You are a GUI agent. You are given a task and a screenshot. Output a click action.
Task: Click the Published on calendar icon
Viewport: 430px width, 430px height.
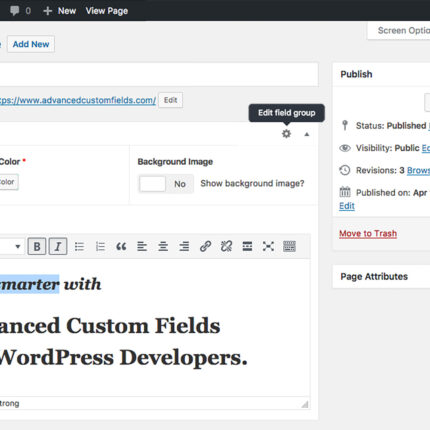tap(345, 192)
